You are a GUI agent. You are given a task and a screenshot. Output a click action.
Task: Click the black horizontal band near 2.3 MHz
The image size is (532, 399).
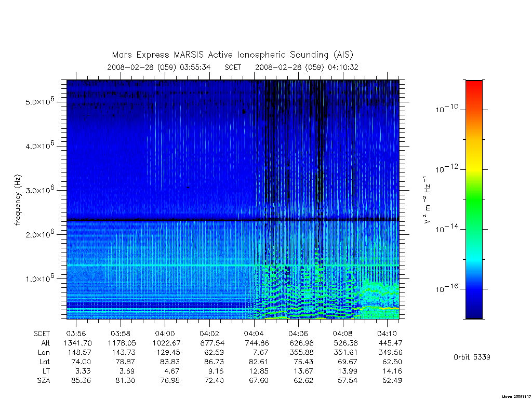click(233, 220)
